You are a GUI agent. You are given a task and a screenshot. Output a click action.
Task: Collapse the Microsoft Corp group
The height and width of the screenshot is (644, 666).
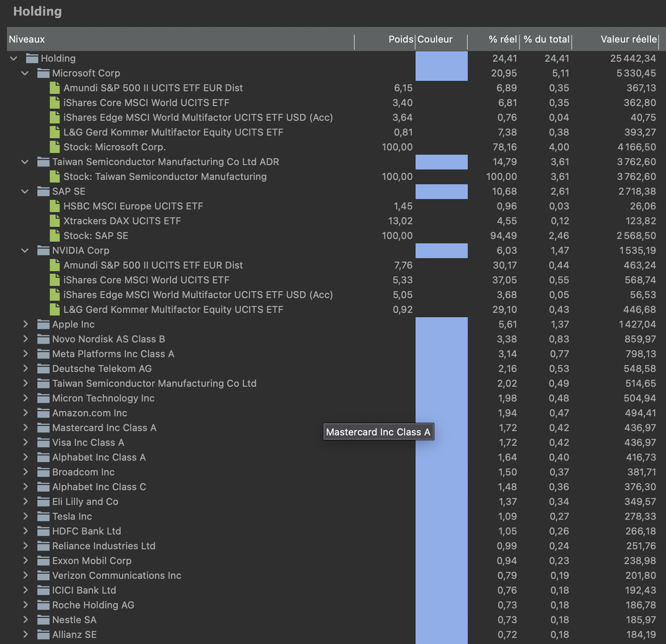click(x=24, y=73)
